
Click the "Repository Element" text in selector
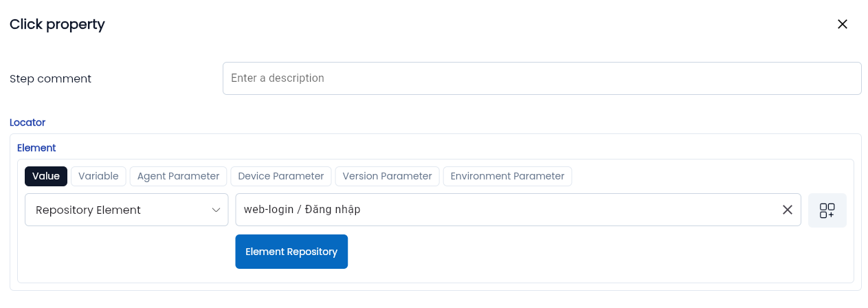[x=88, y=210]
